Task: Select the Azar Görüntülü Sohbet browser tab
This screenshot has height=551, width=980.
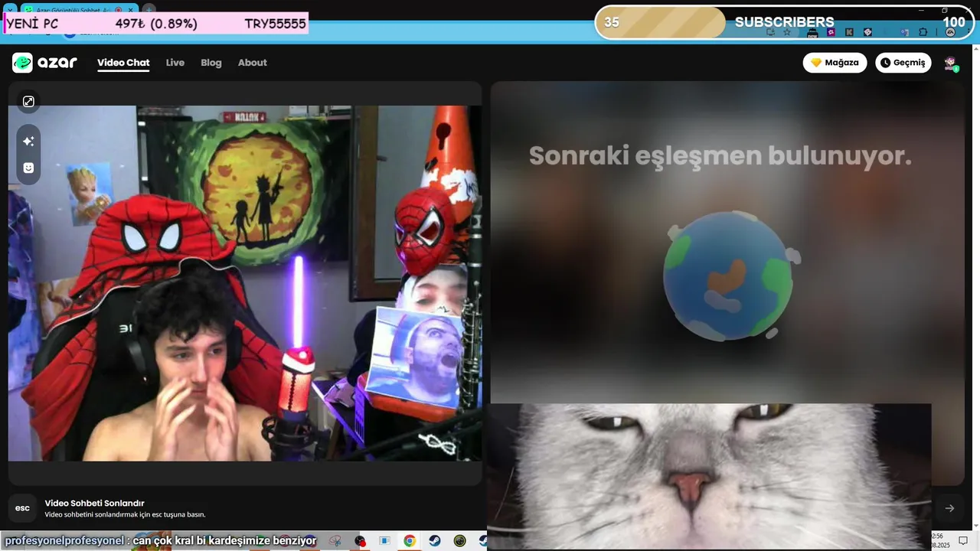Action: coord(73,10)
